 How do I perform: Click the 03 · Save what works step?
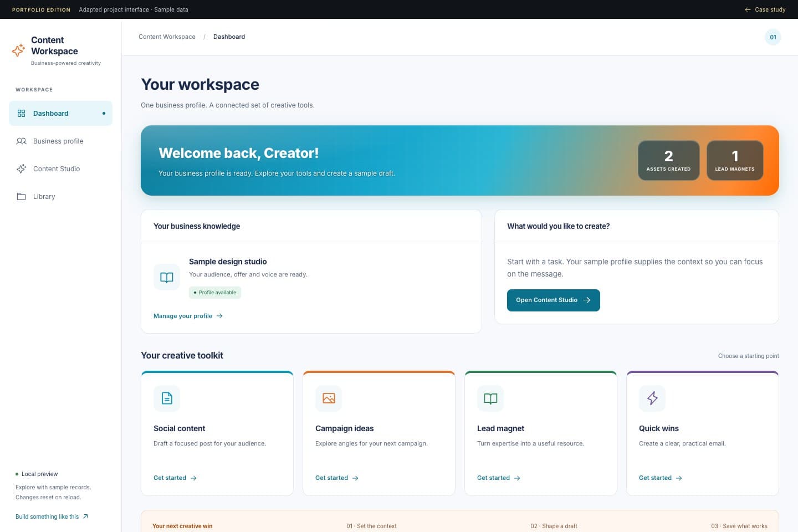click(x=739, y=526)
